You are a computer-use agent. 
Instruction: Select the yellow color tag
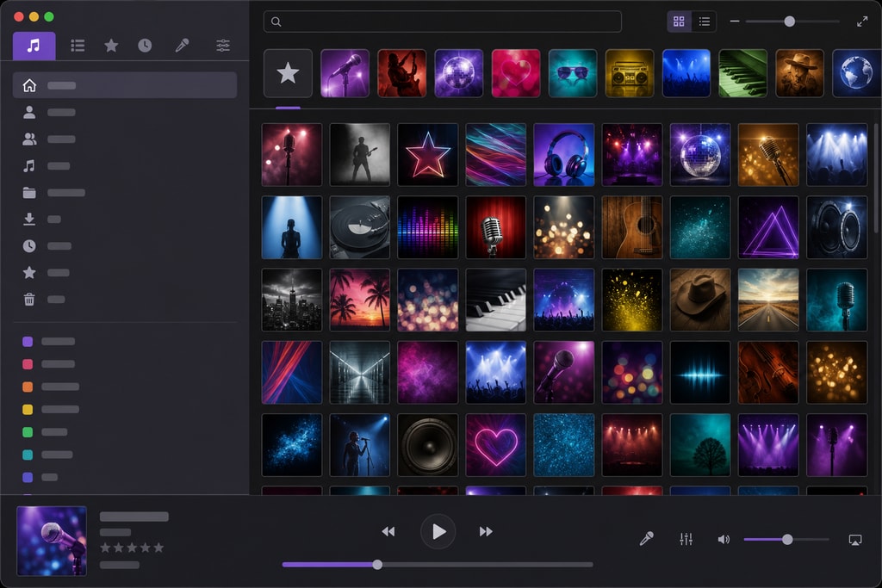[28, 409]
